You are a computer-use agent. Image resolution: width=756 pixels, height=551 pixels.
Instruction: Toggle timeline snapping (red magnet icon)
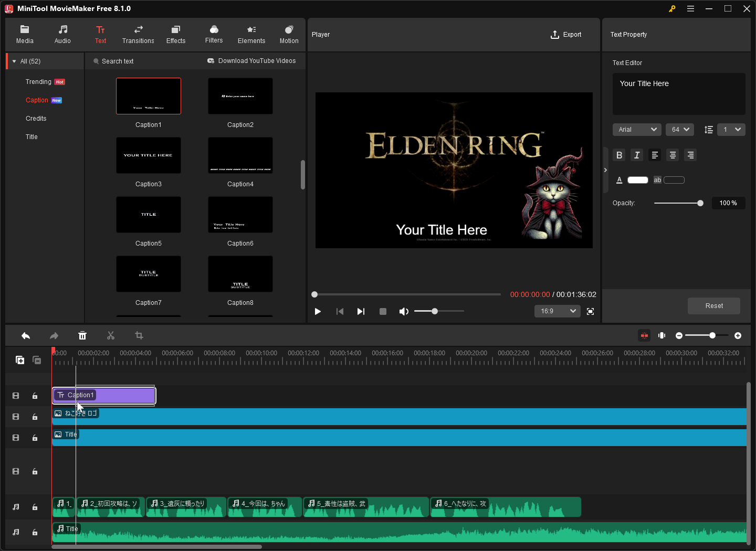point(644,336)
